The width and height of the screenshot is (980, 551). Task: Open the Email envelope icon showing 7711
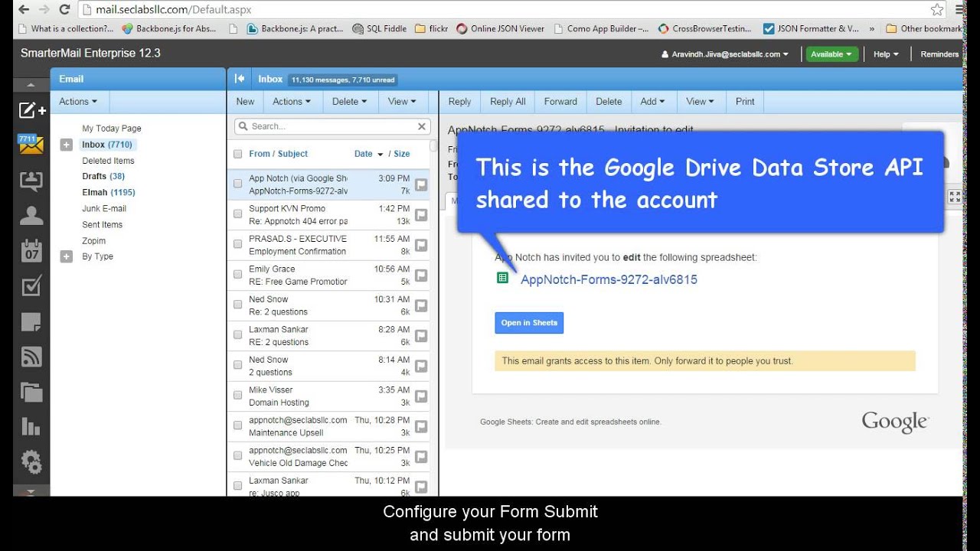[31, 143]
